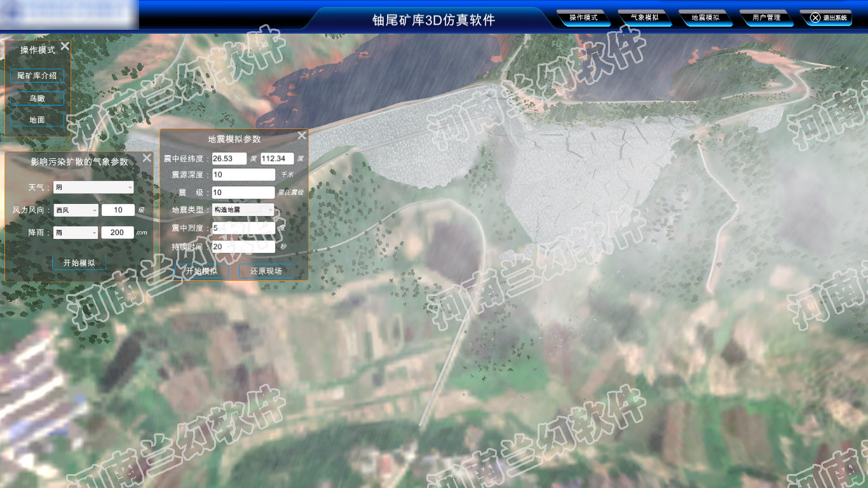Click the 尾矿库介绍 button
868x488 pixels.
pyautogui.click(x=37, y=76)
